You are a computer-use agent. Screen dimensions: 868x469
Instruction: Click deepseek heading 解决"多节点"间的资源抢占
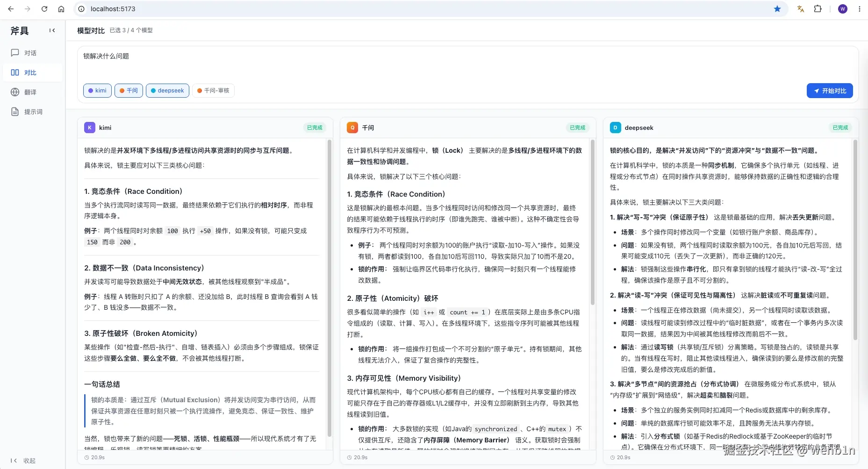pyautogui.click(x=674, y=384)
